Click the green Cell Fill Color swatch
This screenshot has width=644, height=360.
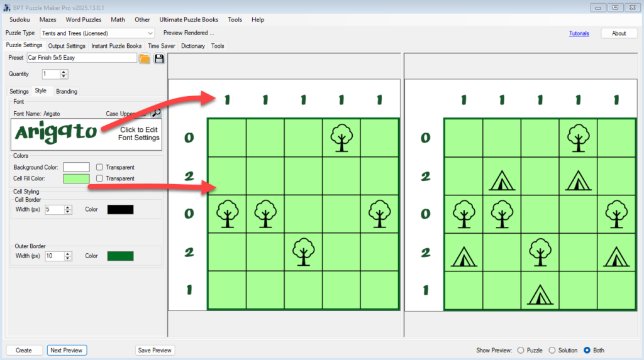click(76, 178)
